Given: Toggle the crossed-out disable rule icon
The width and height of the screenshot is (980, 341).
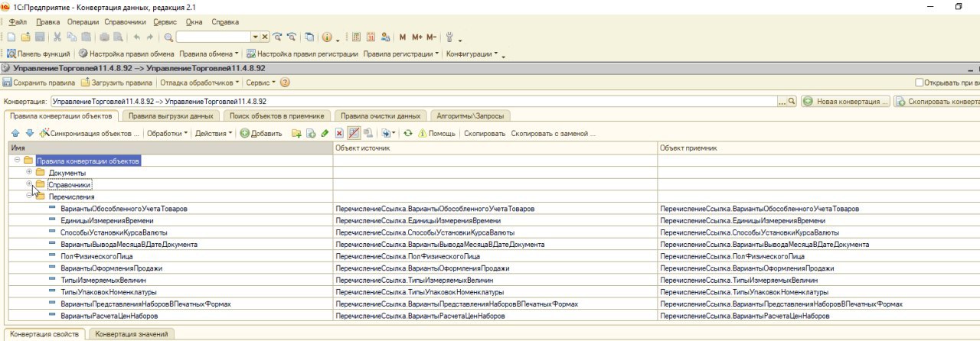Looking at the screenshot, I should coord(354,133).
